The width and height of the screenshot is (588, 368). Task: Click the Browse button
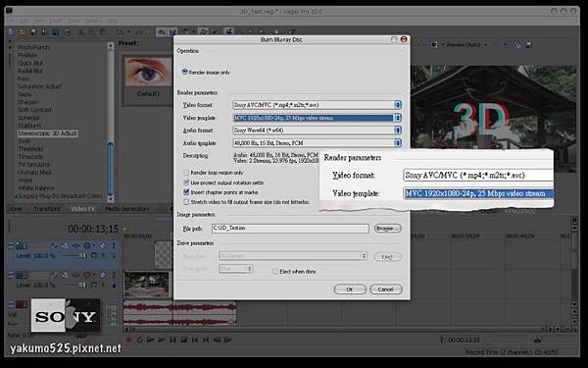[387, 229]
